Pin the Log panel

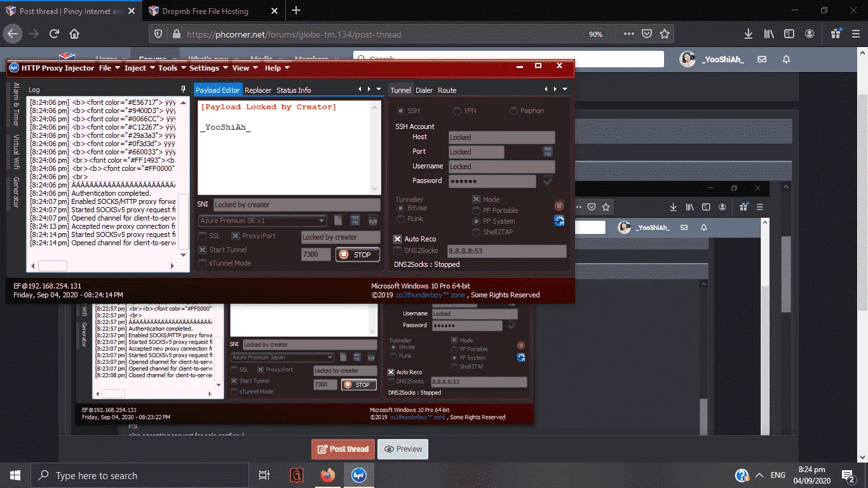coord(184,90)
